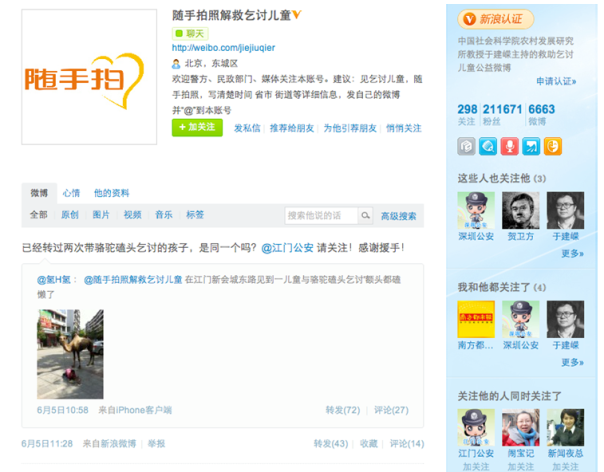This screenshot has height=472, width=604.
Task: Switch to the 心情 tab
Action: point(71,193)
